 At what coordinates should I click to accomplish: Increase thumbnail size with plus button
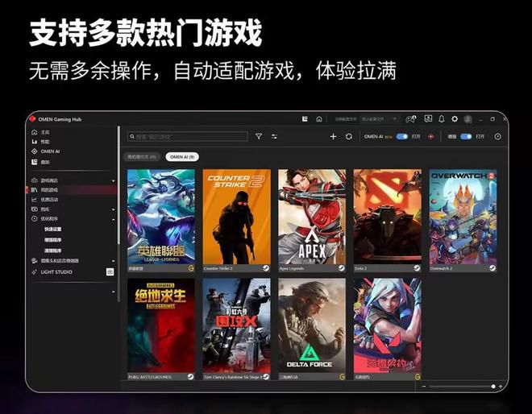[x=501, y=387]
